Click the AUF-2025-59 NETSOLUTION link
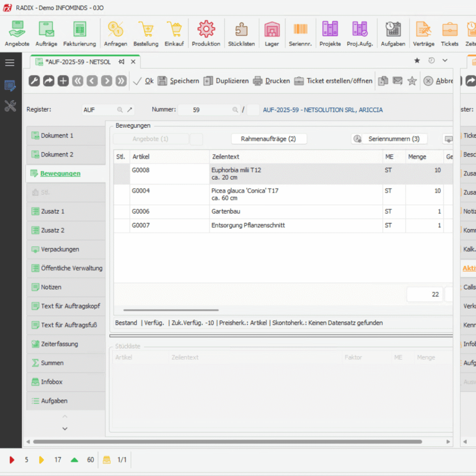The width and height of the screenshot is (476, 476). click(323, 110)
